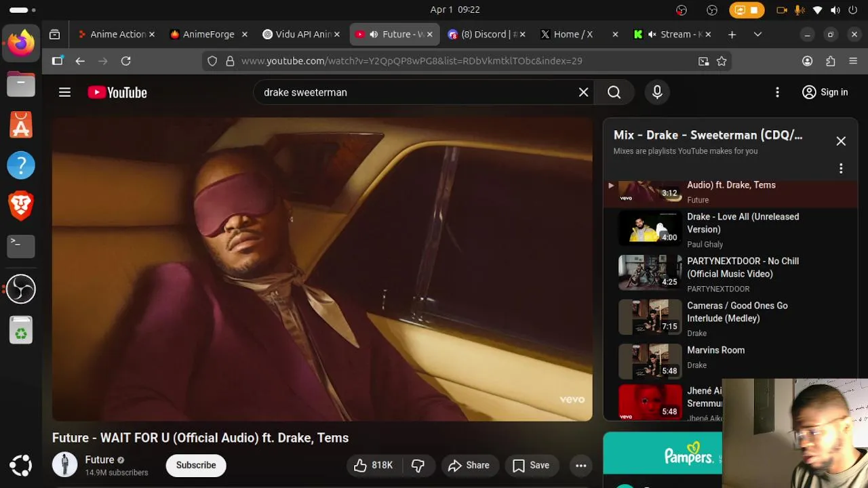Open a new browser tab

pyautogui.click(x=732, y=34)
